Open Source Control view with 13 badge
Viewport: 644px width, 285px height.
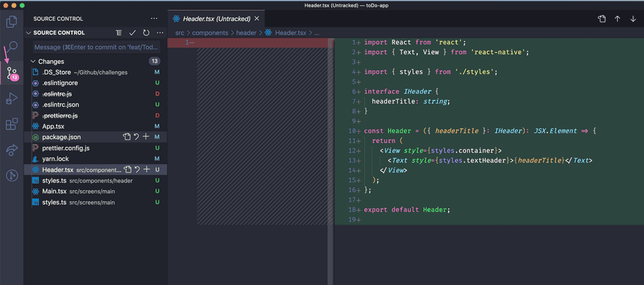tap(11, 73)
